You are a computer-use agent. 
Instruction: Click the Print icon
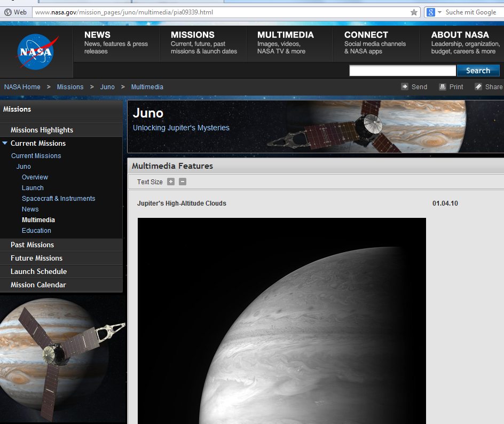point(442,87)
